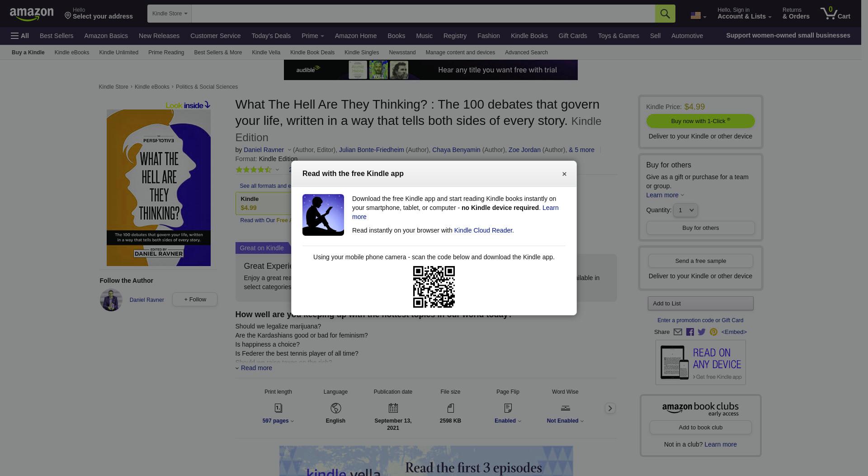Click the Amazon logo
This screenshot has width=868, height=476.
pos(32,14)
